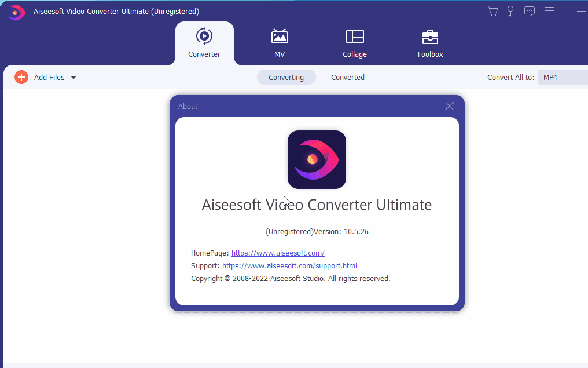Click the Convert All to label
The width and height of the screenshot is (588, 368).
tap(511, 77)
